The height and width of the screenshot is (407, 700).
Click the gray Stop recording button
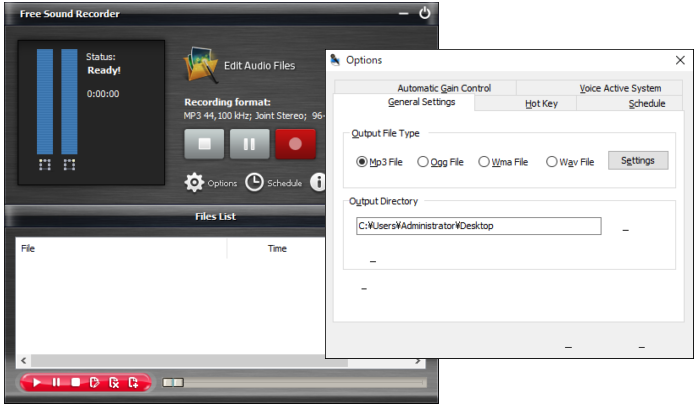tap(204, 144)
